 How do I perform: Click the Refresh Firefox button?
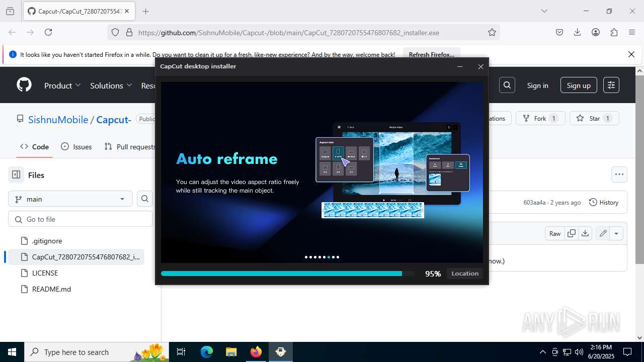click(431, 54)
